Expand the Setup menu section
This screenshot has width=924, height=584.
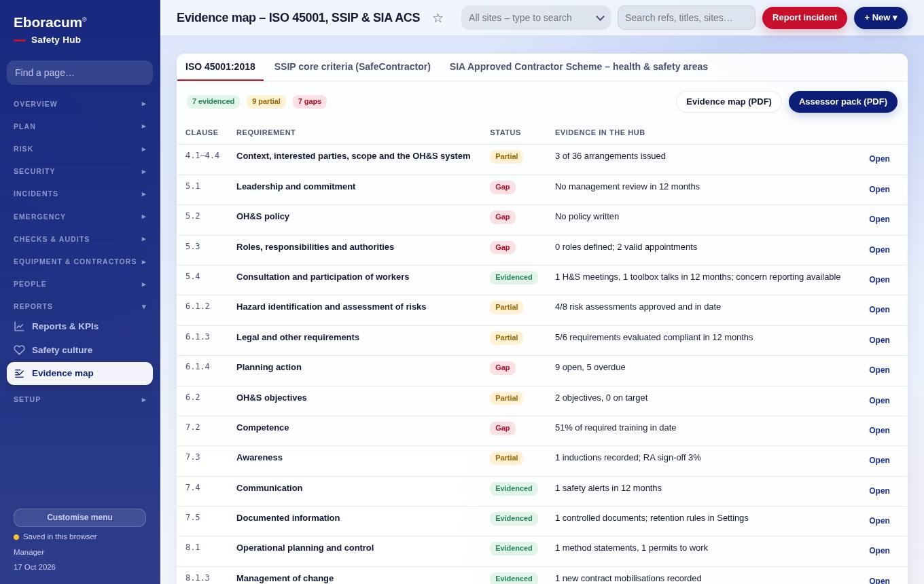point(79,399)
